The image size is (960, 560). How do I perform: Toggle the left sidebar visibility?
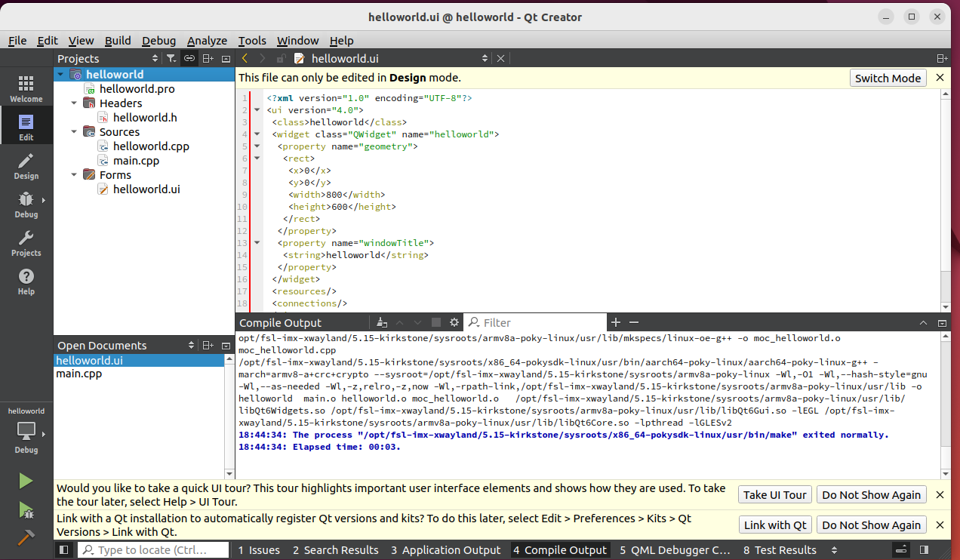click(64, 550)
